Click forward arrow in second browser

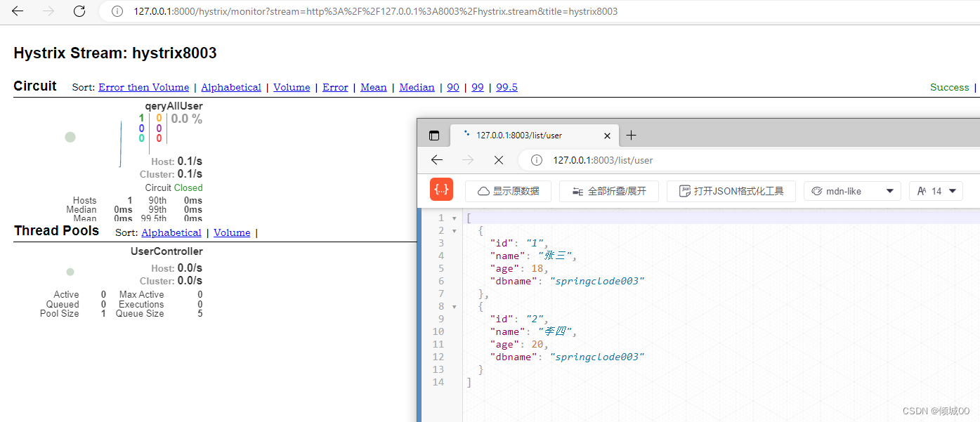[468, 160]
